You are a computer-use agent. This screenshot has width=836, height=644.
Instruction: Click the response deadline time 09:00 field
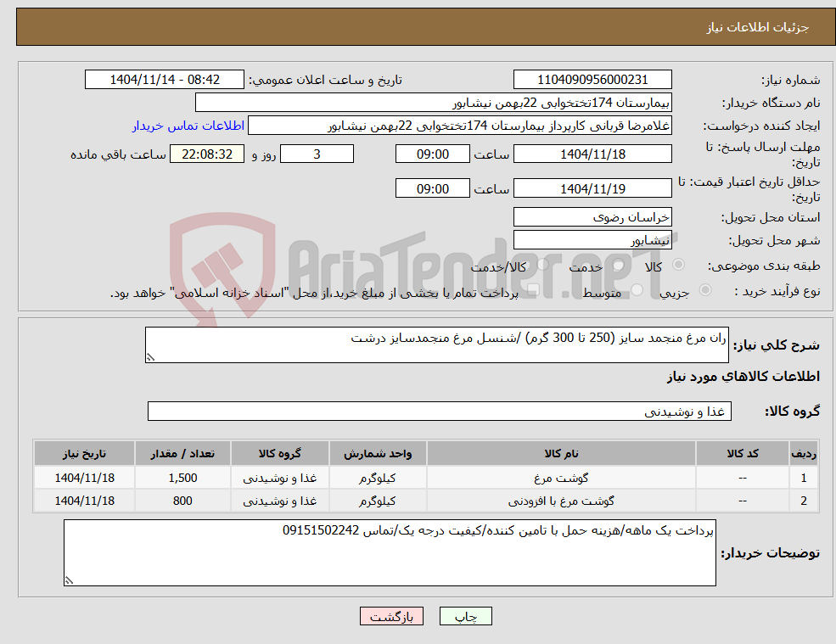432,154
